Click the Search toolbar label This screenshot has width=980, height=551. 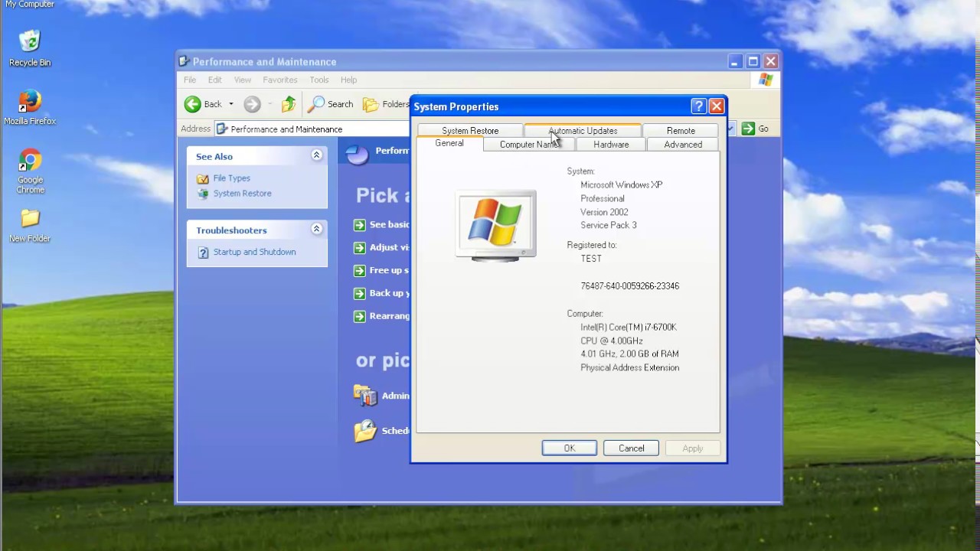pos(341,104)
